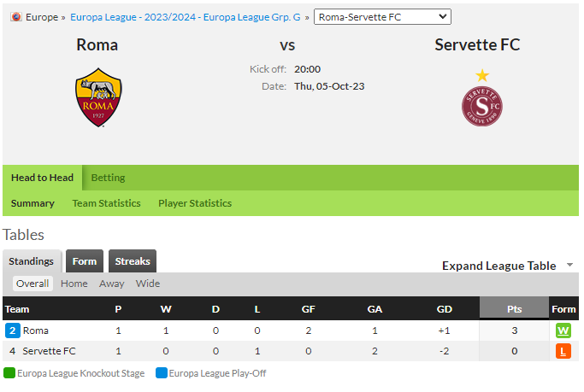This screenshot has width=584, height=392.
Task: Click the green Knockout Stage legend square
Action: [x=9, y=372]
